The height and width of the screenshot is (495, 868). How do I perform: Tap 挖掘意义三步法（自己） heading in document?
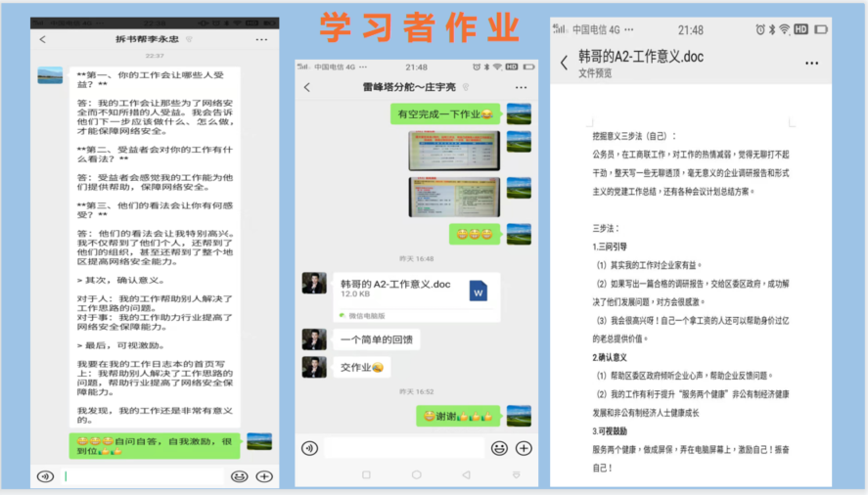pos(634,136)
